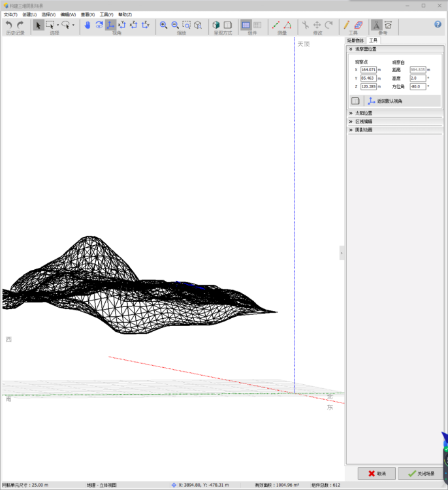Click the 关闭场景 button
Image resolution: width=448 pixels, height=490 pixels.
tap(421, 473)
